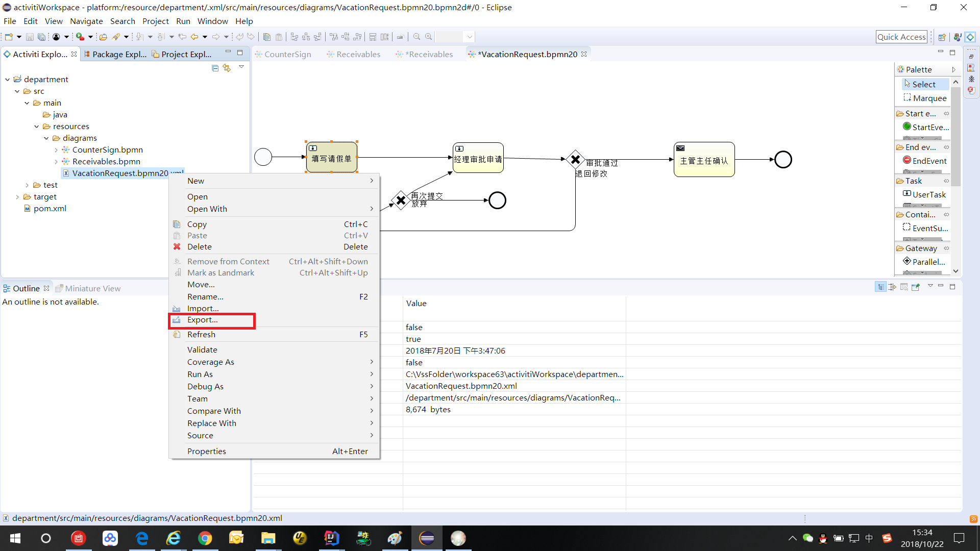980x551 pixels.
Task: Expand the CounterSign.bpmn tree node
Action: (56, 149)
